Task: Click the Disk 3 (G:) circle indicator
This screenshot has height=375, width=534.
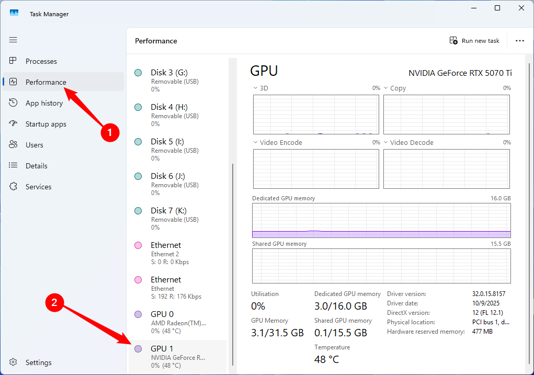Action: pos(138,73)
